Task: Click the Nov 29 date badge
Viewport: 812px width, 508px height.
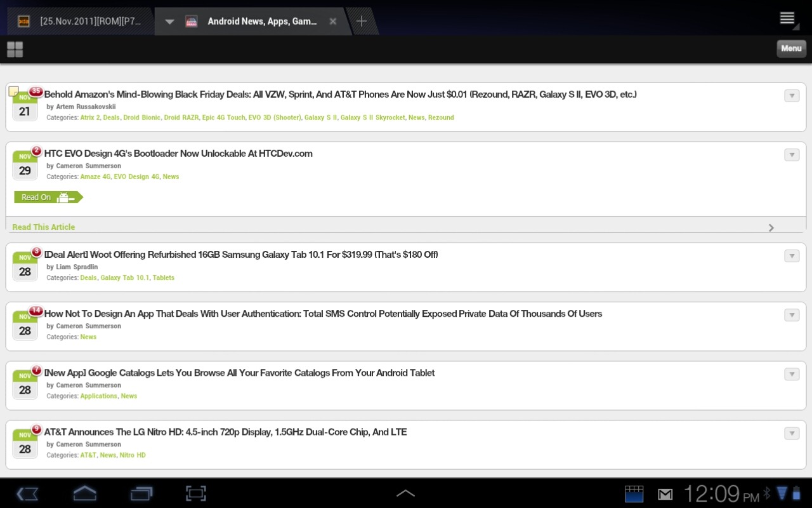Action: (x=25, y=166)
